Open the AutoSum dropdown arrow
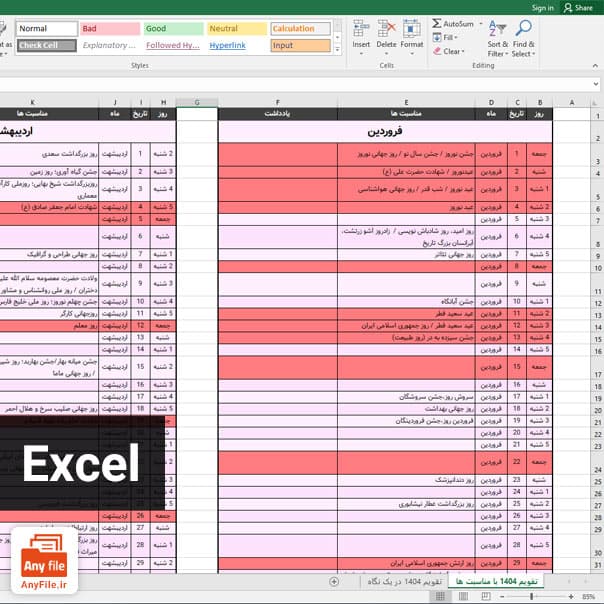604x604 pixels. [x=481, y=24]
